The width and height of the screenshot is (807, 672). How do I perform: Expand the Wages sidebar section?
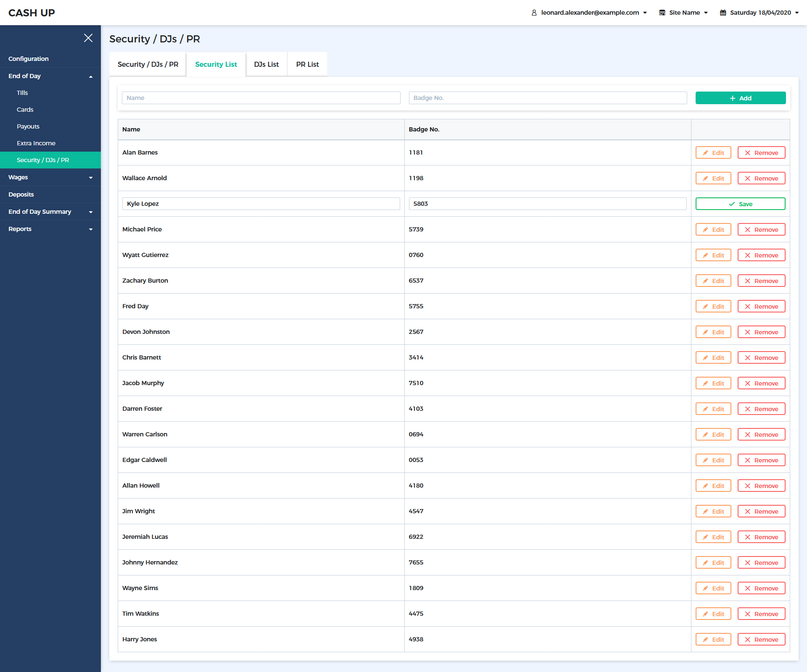point(91,178)
